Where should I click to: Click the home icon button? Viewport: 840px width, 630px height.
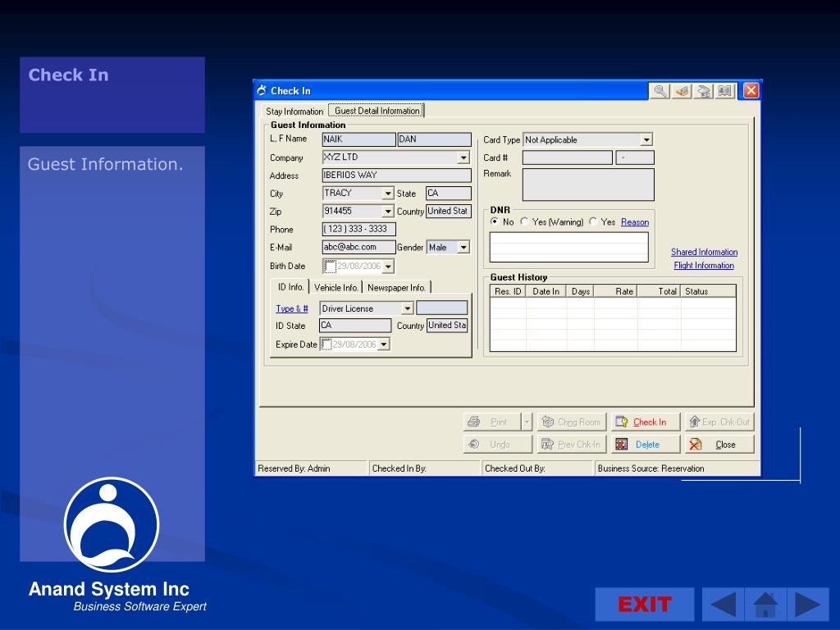[x=765, y=605]
